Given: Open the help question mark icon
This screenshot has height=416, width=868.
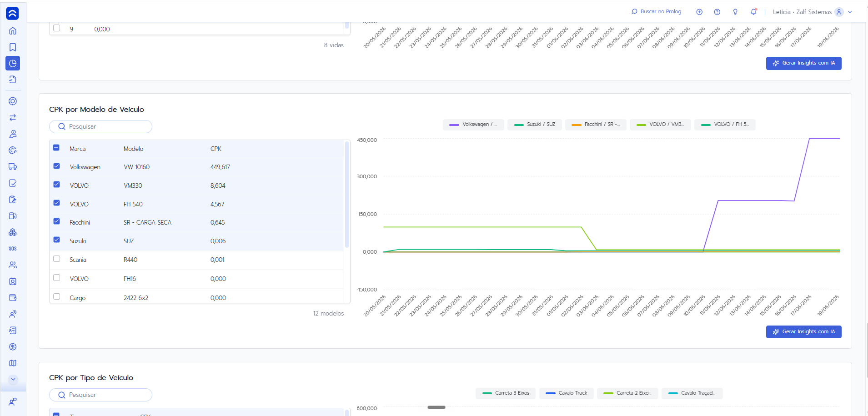Looking at the screenshot, I should pyautogui.click(x=717, y=12).
